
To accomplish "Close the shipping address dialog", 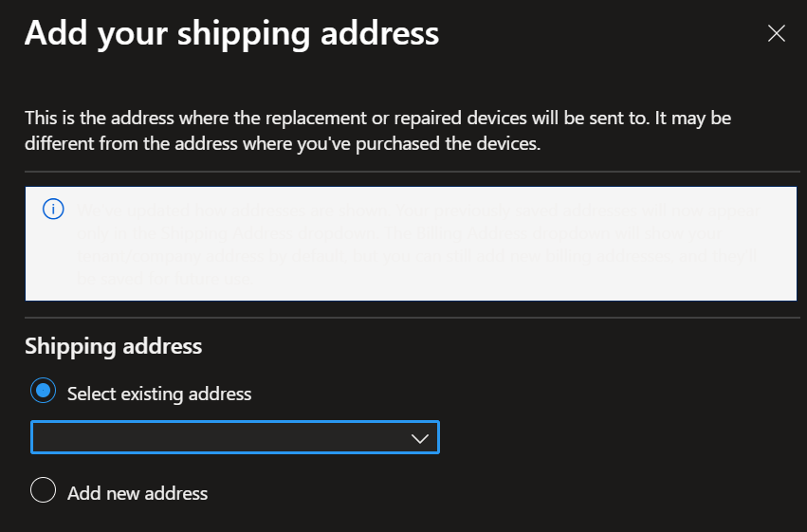I will [x=777, y=34].
